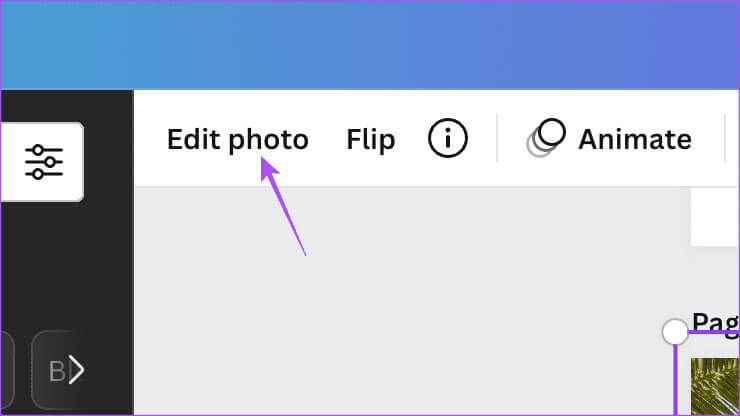Open the Flip options
Image resolution: width=740 pixels, height=416 pixels.
tap(370, 139)
